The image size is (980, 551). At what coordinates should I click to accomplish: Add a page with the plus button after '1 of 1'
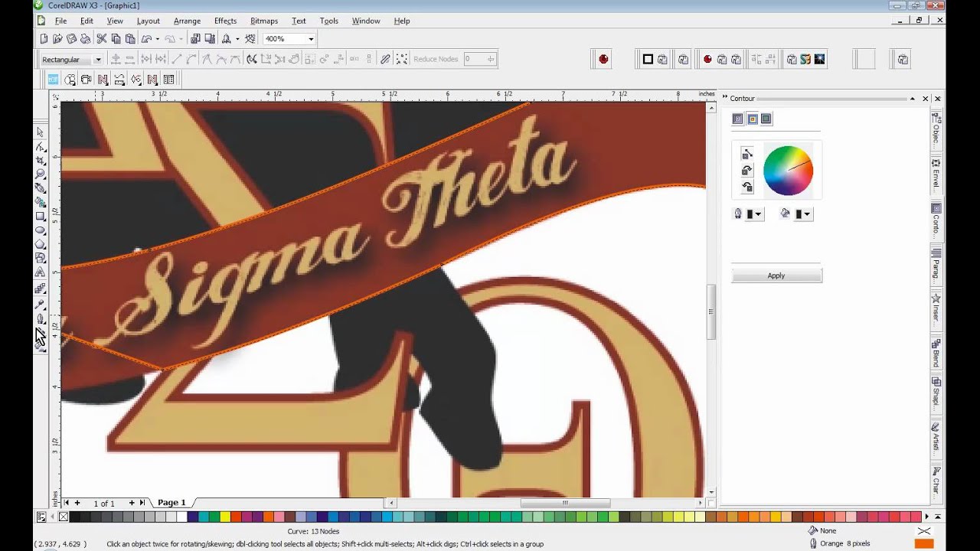(x=132, y=503)
